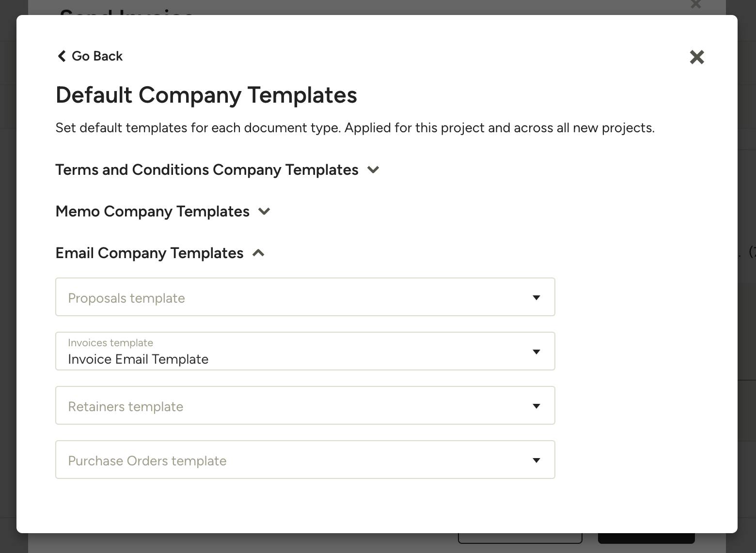The width and height of the screenshot is (756, 553).
Task: Click the chevron beside Email Company Templates
Action: point(259,253)
